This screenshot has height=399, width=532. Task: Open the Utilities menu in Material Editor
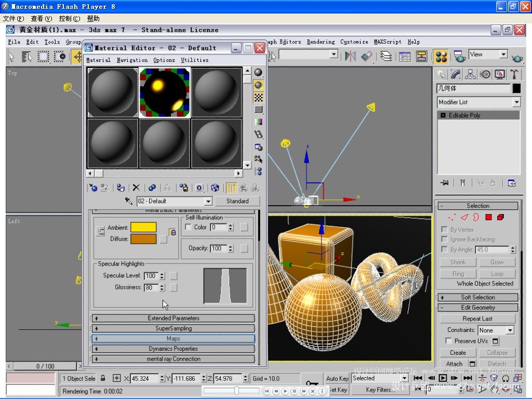[x=194, y=60]
